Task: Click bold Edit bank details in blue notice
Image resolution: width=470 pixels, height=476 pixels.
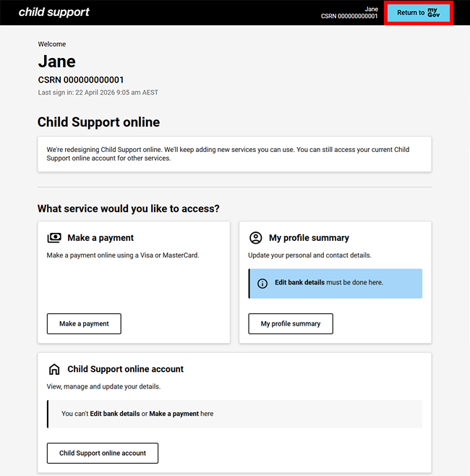Action: click(x=299, y=282)
